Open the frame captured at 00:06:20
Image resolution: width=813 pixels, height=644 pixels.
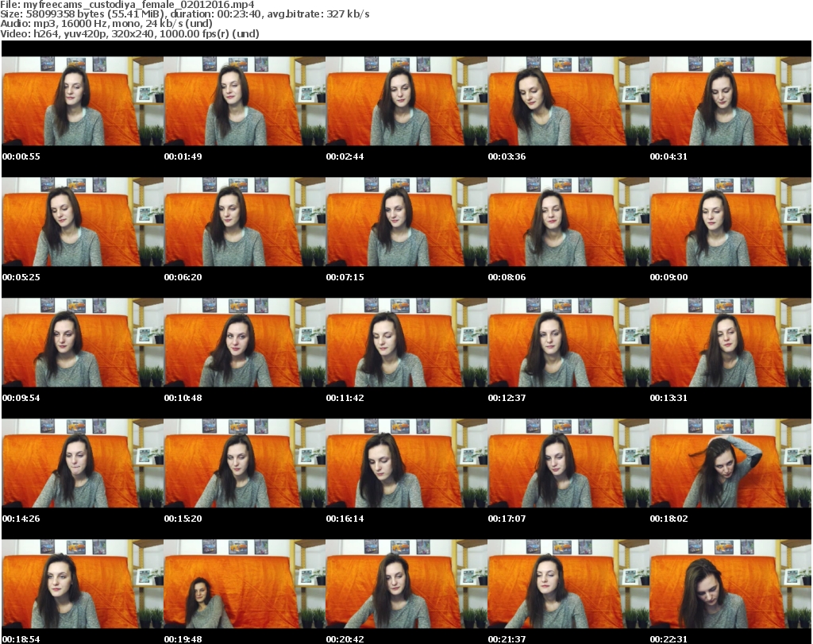pos(245,222)
